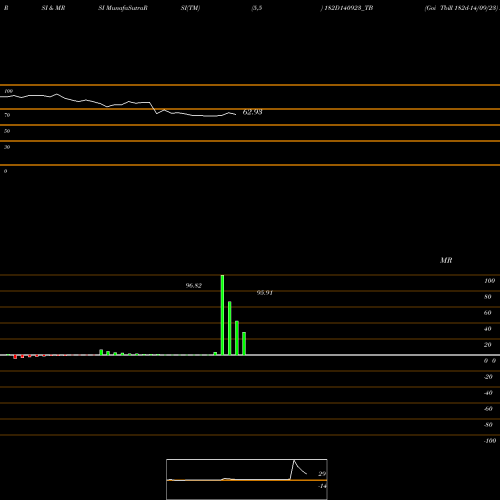This screenshot has width=500, height=500.
Task: Click the MR axis label -100
Action: (x=490, y=441)
